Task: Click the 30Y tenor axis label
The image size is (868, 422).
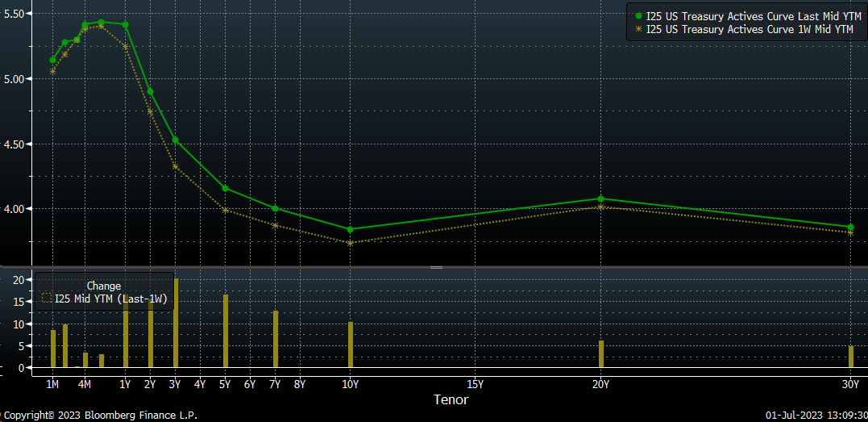Action: tap(850, 384)
